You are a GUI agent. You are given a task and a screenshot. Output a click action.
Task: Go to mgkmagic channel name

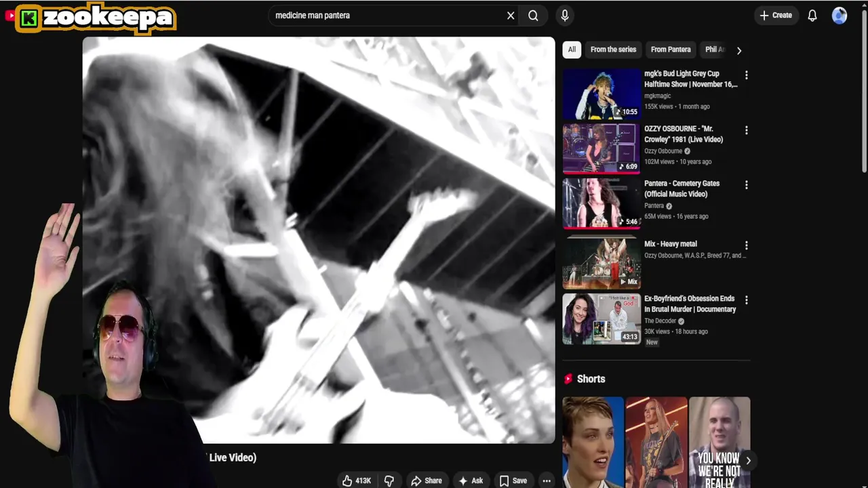(657, 96)
